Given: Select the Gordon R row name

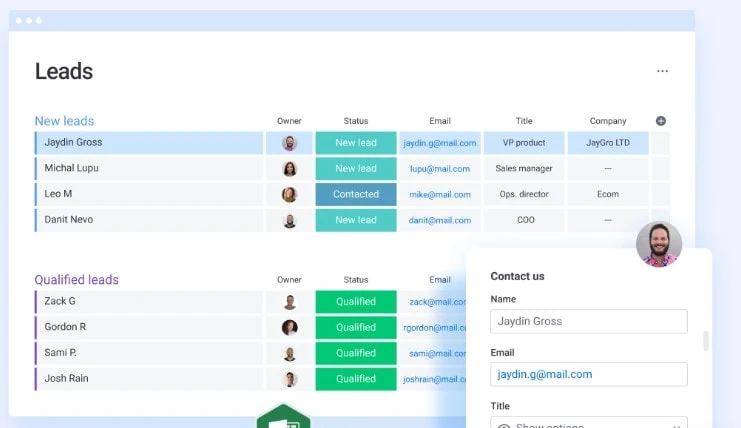Looking at the screenshot, I should click(65, 327).
